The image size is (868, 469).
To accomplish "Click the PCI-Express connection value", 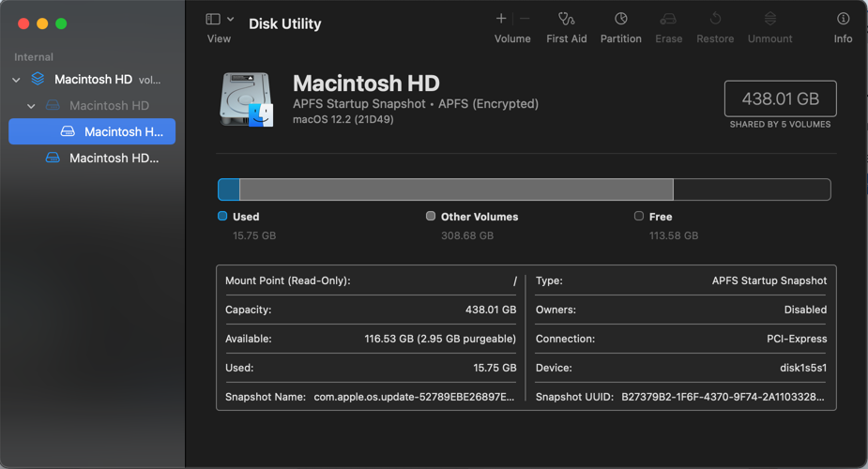I will pyautogui.click(x=797, y=339).
